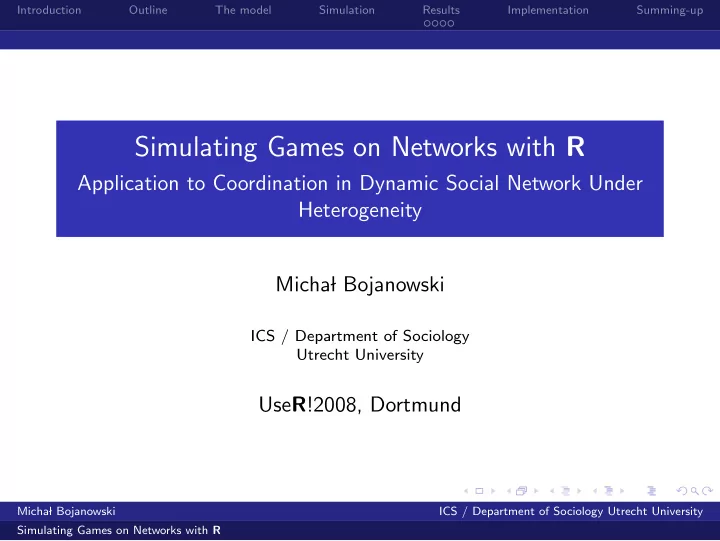Screen dimensions: 720x541
Task: Click the Utrecht University line in slide body
Action: pos(360,355)
